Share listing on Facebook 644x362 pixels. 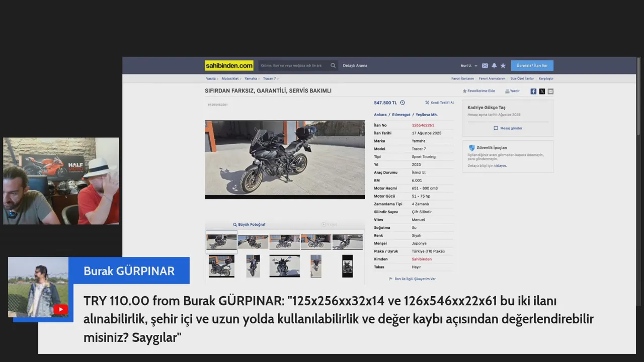click(x=533, y=91)
